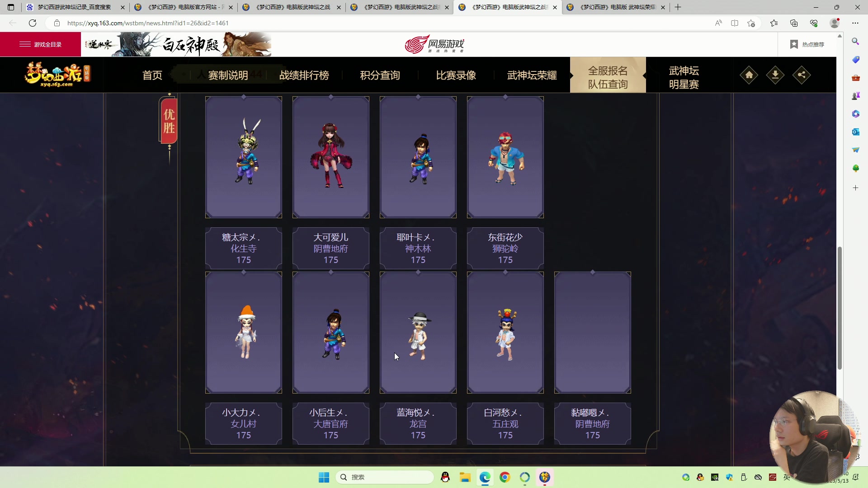Open the green tree icon in sidebar
Screen dimensions: 868x488
[855, 168]
